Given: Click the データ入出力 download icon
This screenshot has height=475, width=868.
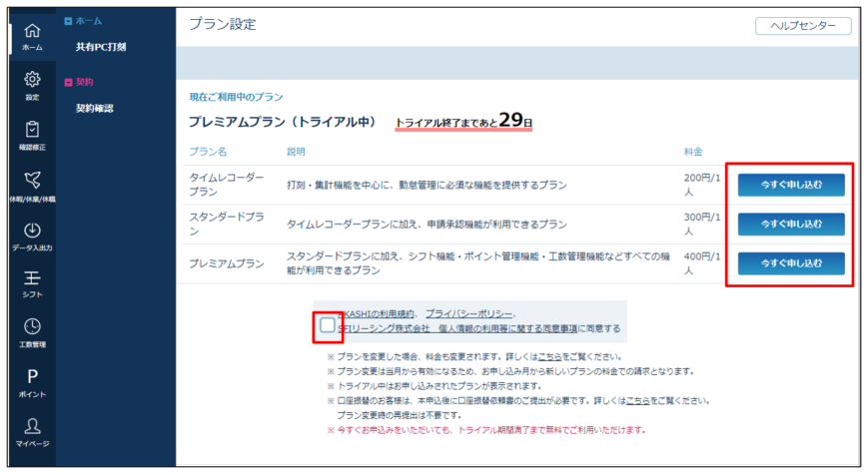Looking at the screenshot, I should (32, 233).
